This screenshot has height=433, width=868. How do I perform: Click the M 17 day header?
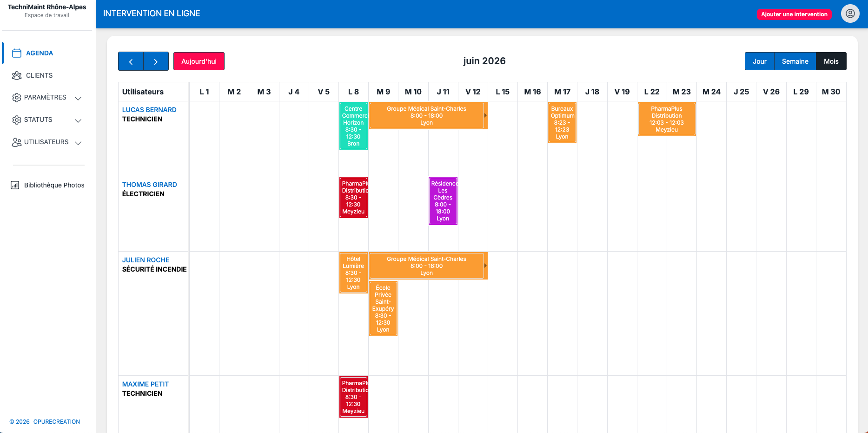point(562,92)
